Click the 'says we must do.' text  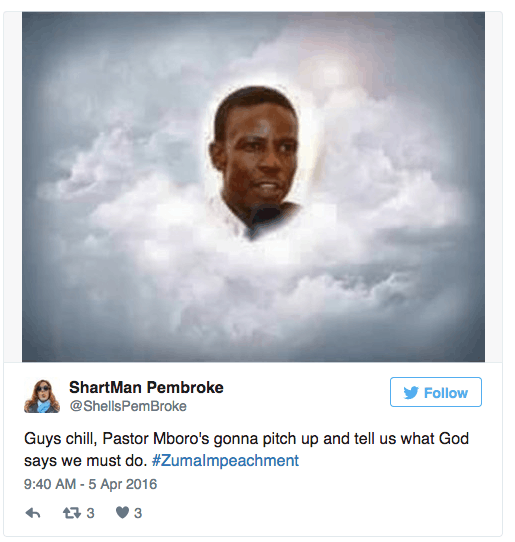(x=86, y=460)
